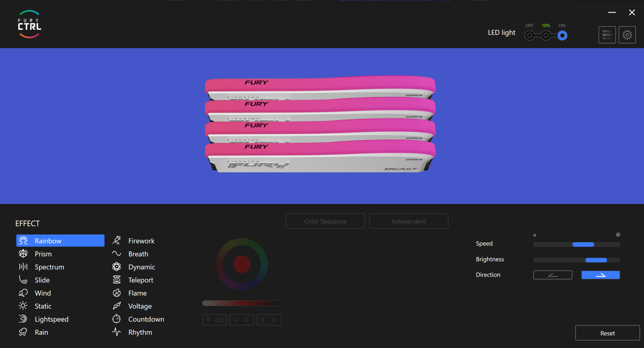Select the Flame effect label
The width and height of the screenshot is (644, 348).
pos(138,293)
